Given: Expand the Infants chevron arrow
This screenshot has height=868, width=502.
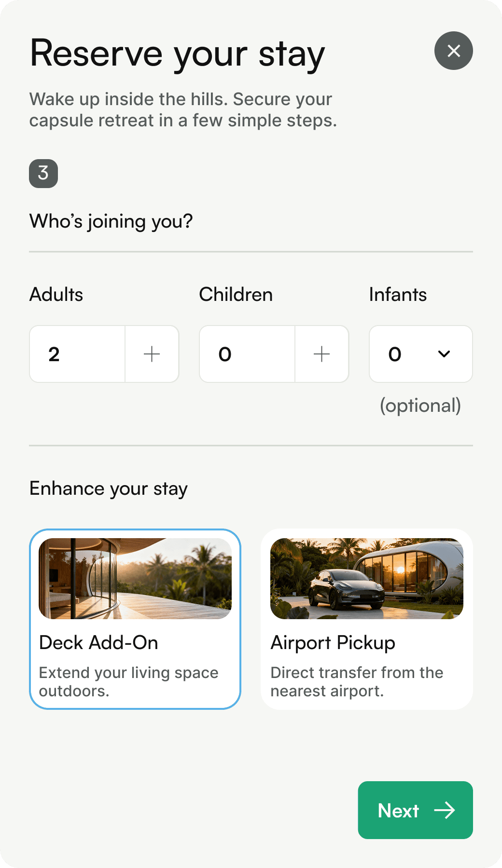Looking at the screenshot, I should click(x=444, y=354).
